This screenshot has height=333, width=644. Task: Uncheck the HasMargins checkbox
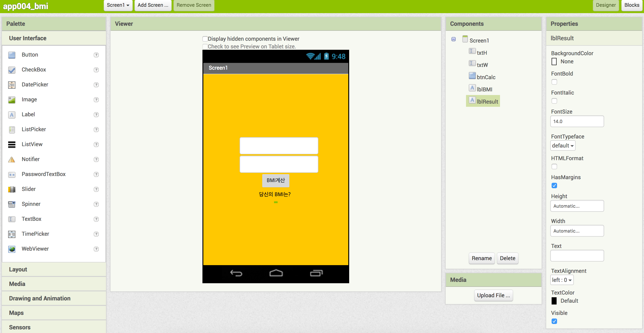[x=554, y=186]
